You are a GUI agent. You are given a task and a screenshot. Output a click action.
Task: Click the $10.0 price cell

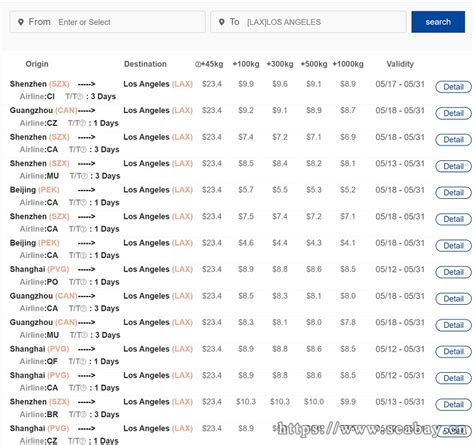pos(314,402)
